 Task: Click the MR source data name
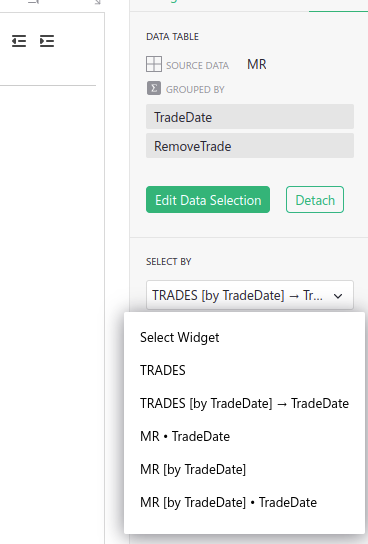(257, 65)
